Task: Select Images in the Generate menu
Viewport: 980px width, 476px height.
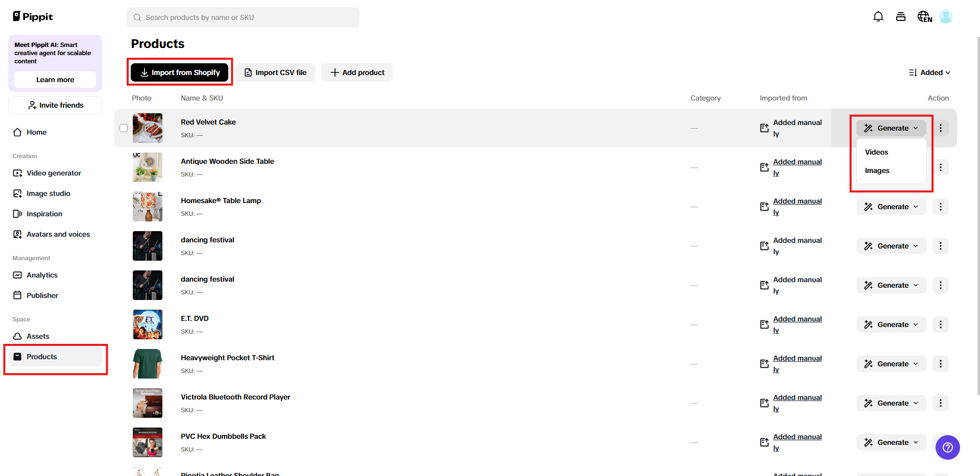Action: [x=877, y=170]
